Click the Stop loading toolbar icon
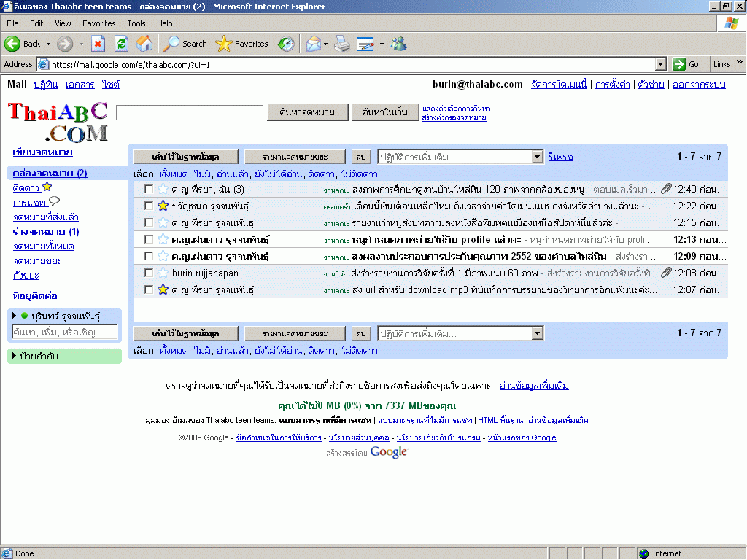 point(98,44)
